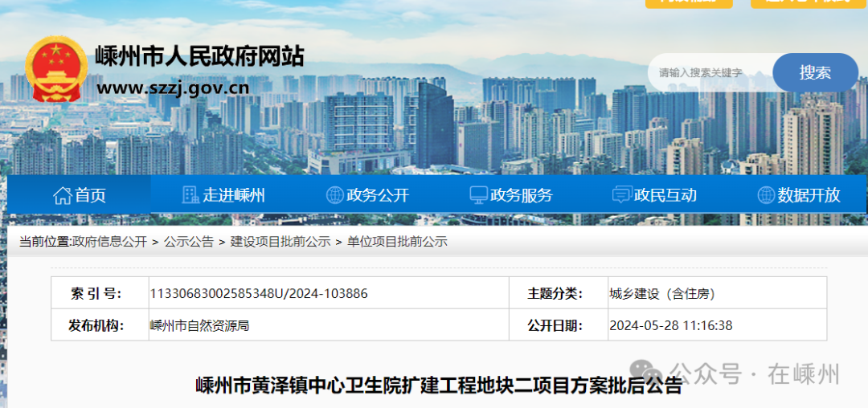Click the index number 11330683002585348U/2024-103886
This screenshot has width=868, height=408.
click(x=259, y=294)
